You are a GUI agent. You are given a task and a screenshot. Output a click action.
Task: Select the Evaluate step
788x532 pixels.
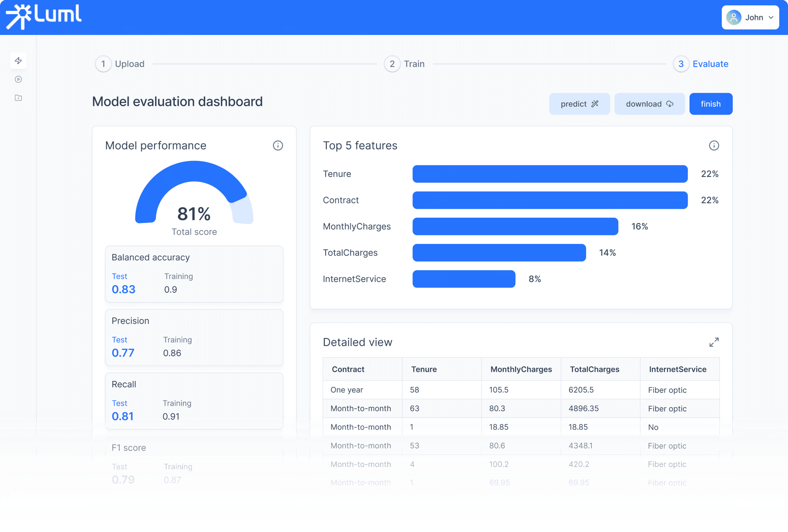701,64
